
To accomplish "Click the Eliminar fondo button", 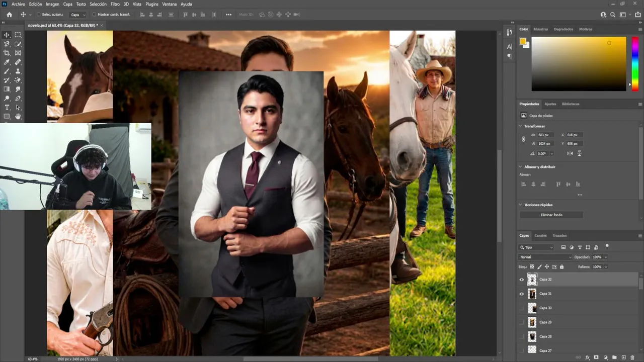I will 551,215.
